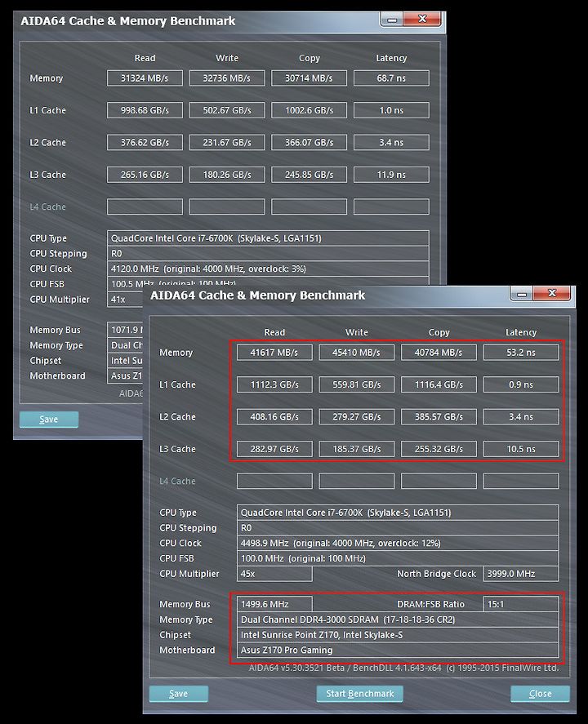Click front window CPU Type i7-6700K field

398,513
